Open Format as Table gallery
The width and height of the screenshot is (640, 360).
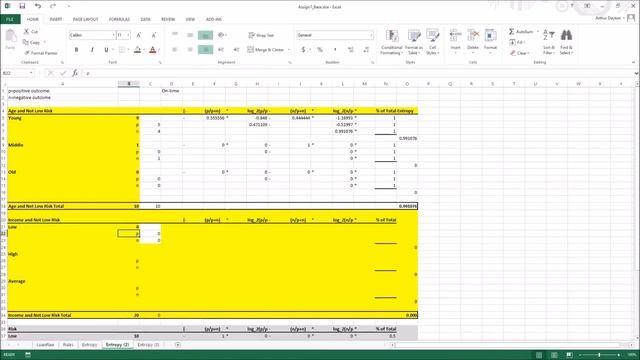(x=413, y=42)
